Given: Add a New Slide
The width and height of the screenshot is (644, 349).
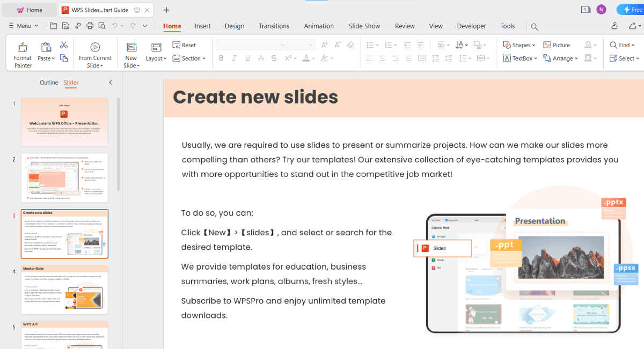Looking at the screenshot, I should [131, 55].
